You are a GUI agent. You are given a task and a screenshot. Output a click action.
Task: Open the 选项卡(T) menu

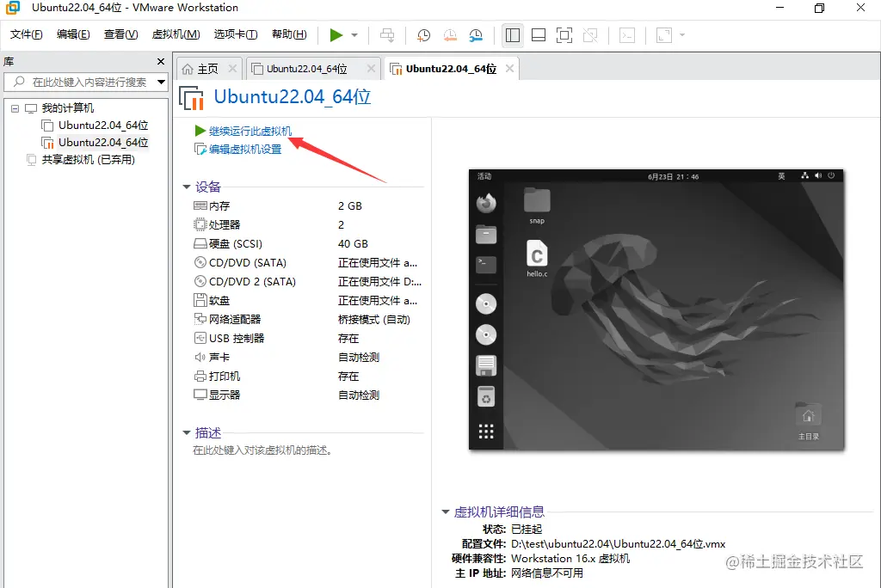click(x=236, y=34)
